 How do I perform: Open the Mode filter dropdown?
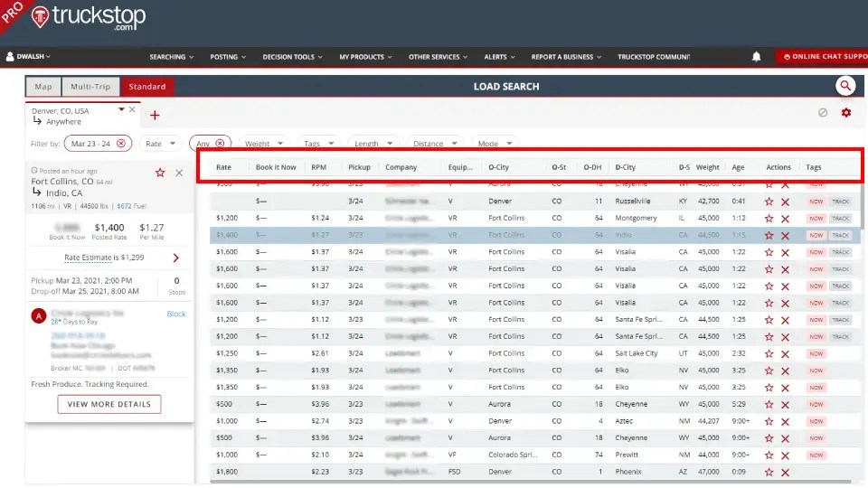pos(495,144)
